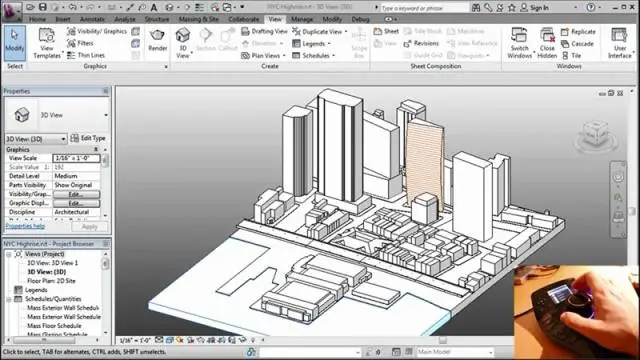Click the Text tool icon in quick access toolbar
The width and height of the screenshot is (640, 360).
[154, 7]
